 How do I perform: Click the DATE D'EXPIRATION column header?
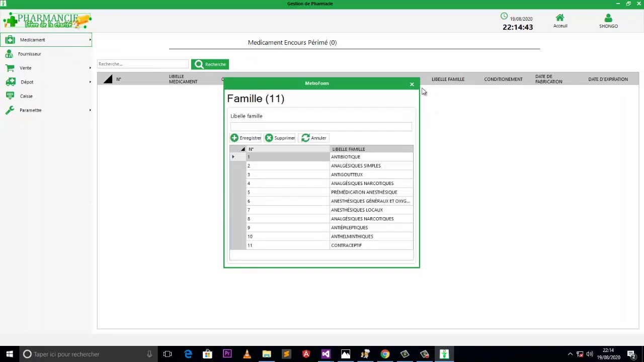pyautogui.click(x=608, y=79)
